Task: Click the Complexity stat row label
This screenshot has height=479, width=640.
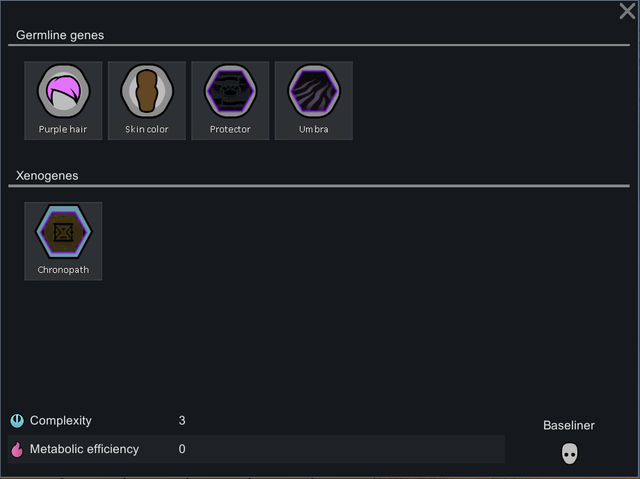Action: [61, 421]
